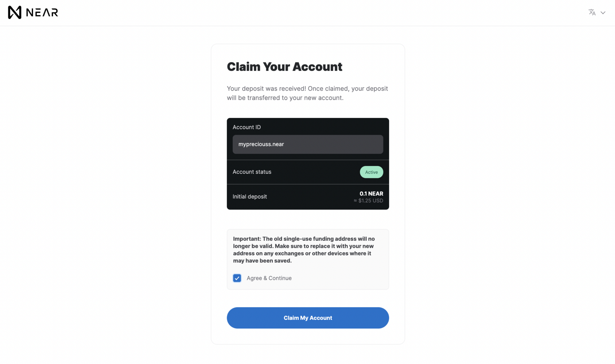
Task: Click the NEAR wordmark beside the logo
Action: pos(41,12)
